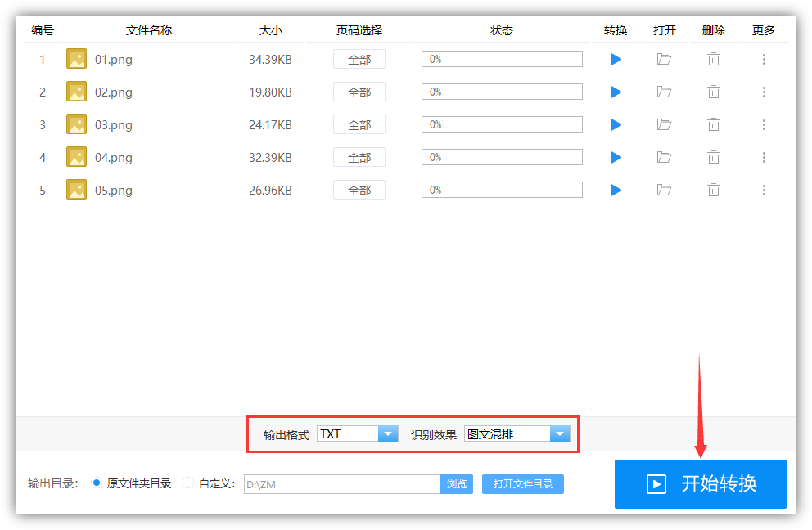Start converting 05.png with the play icon
The image size is (812, 530).
(x=615, y=190)
